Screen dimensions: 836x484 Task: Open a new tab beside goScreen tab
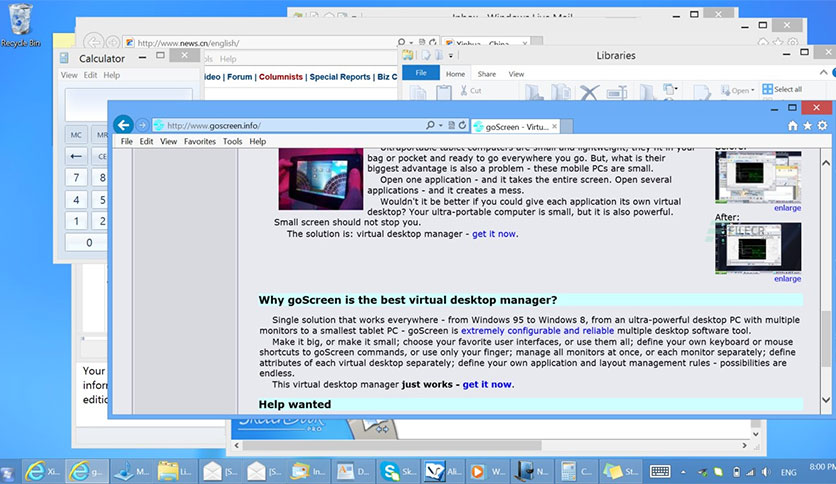[x=567, y=126]
